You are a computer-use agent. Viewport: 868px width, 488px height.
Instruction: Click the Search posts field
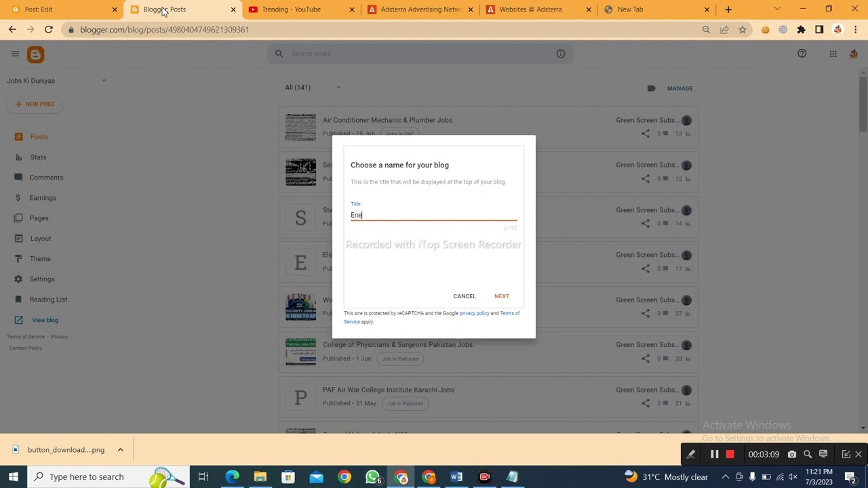[420, 54]
